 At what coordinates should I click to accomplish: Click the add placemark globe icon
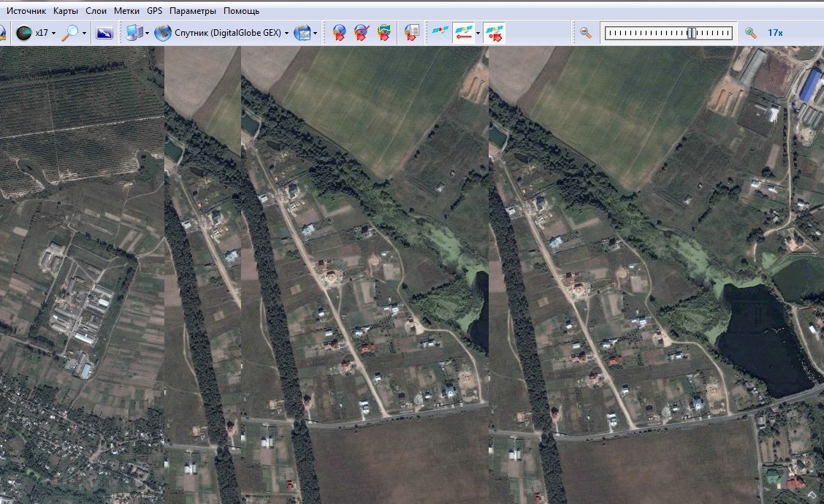[x=339, y=33]
